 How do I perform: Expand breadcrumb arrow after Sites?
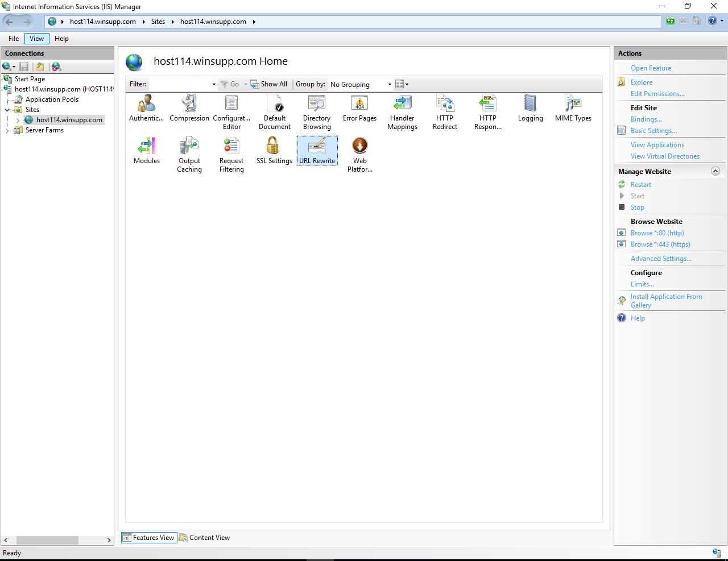[172, 22]
